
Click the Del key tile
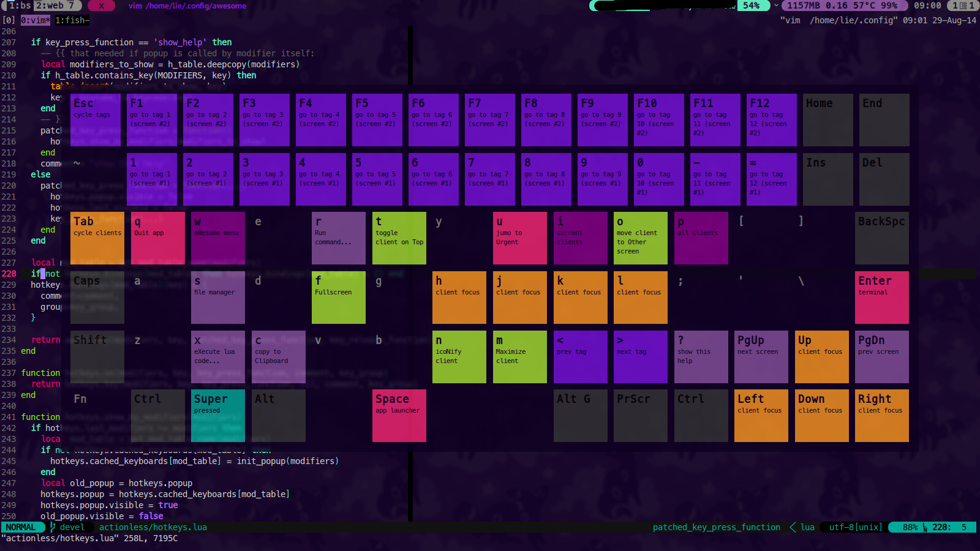coord(884,179)
